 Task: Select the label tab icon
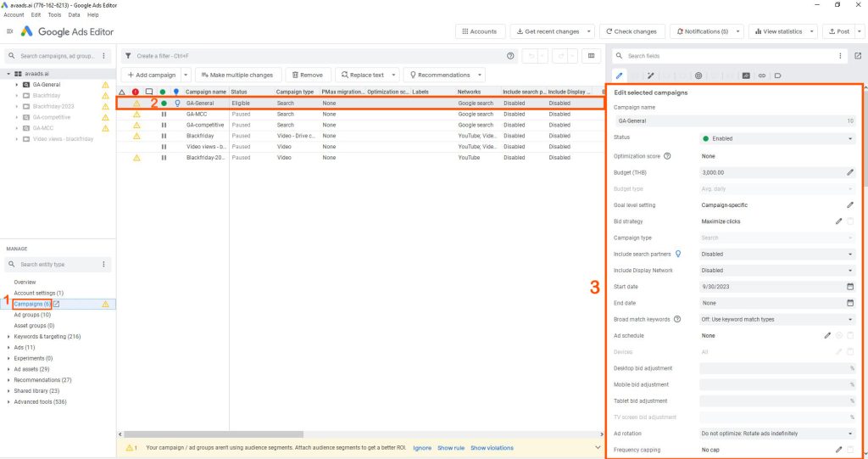(x=778, y=76)
